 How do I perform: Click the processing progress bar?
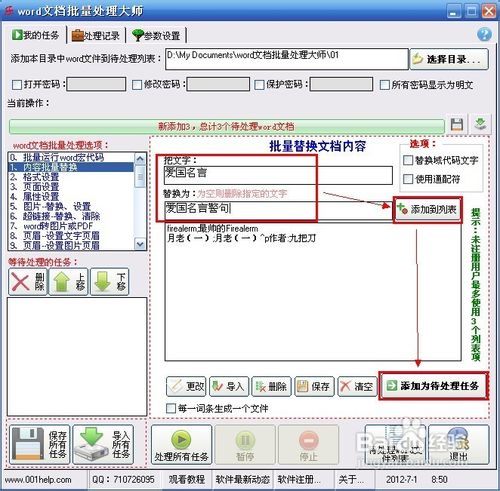click(227, 127)
